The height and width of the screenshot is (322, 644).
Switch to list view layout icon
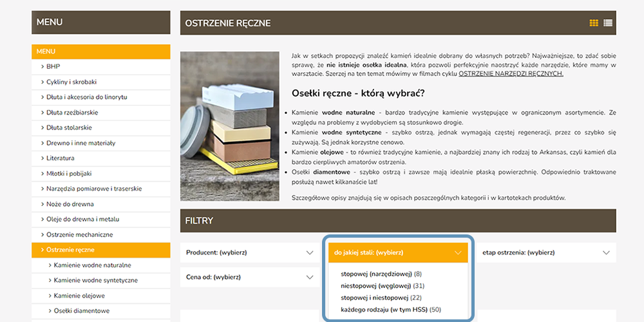(608, 23)
